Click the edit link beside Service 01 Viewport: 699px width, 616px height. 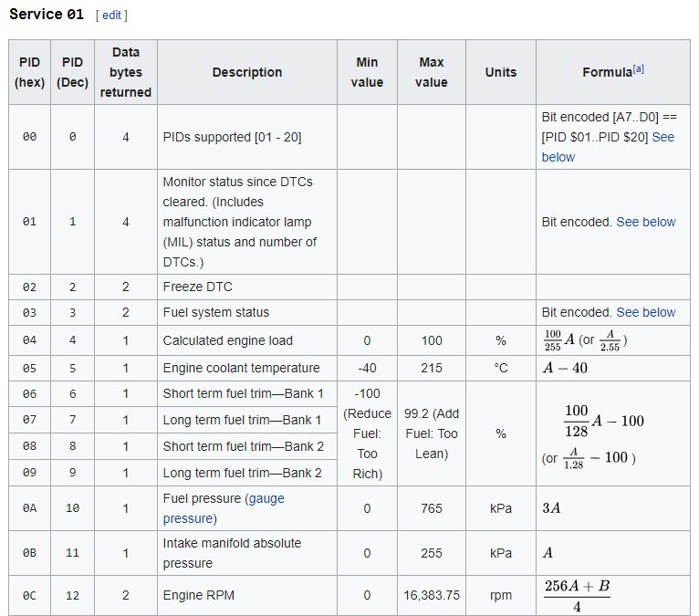(110, 16)
